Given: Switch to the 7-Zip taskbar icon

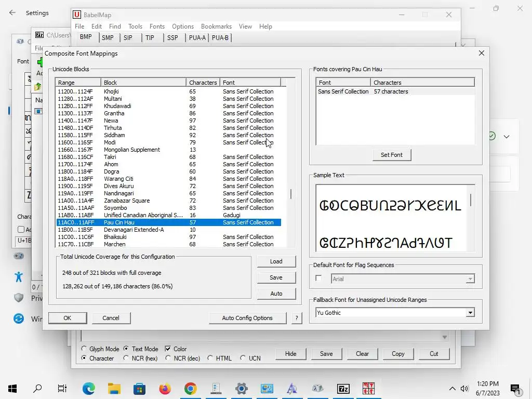Looking at the screenshot, I should (343, 389).
